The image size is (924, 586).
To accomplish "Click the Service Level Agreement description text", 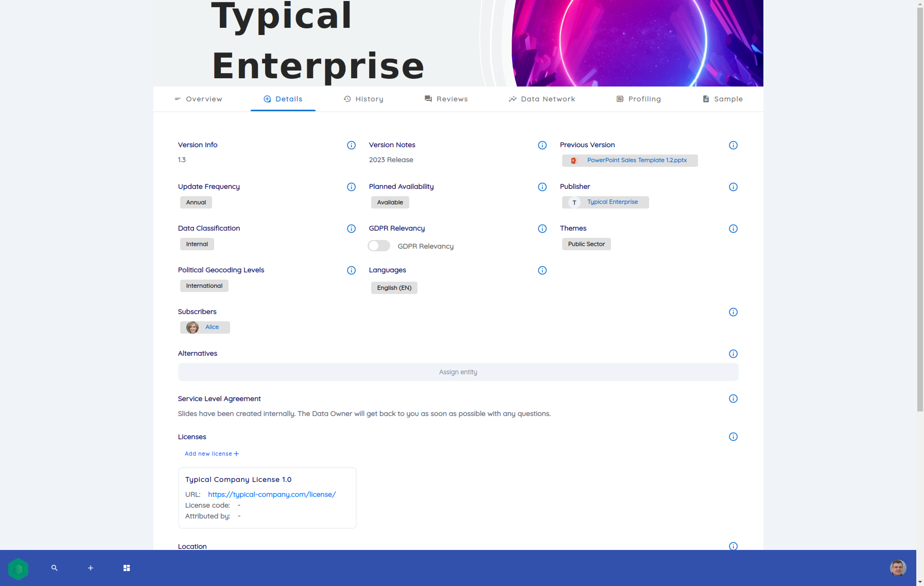I will [x=364, y=413].
